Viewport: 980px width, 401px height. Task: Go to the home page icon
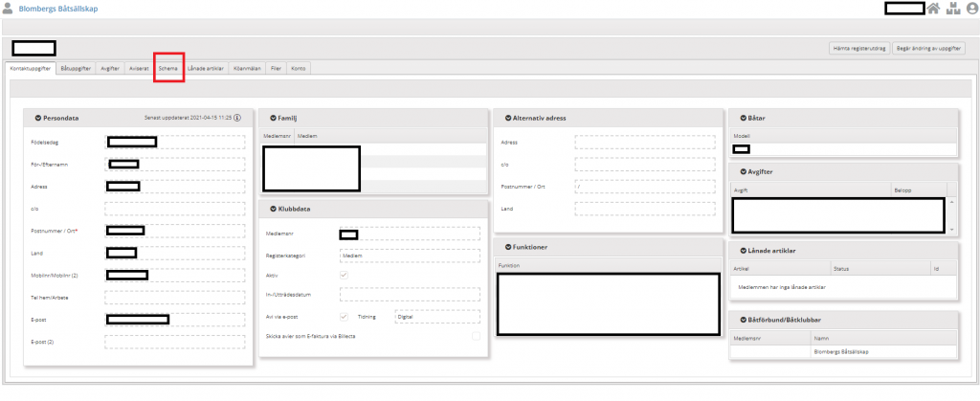tap(933, 9)
